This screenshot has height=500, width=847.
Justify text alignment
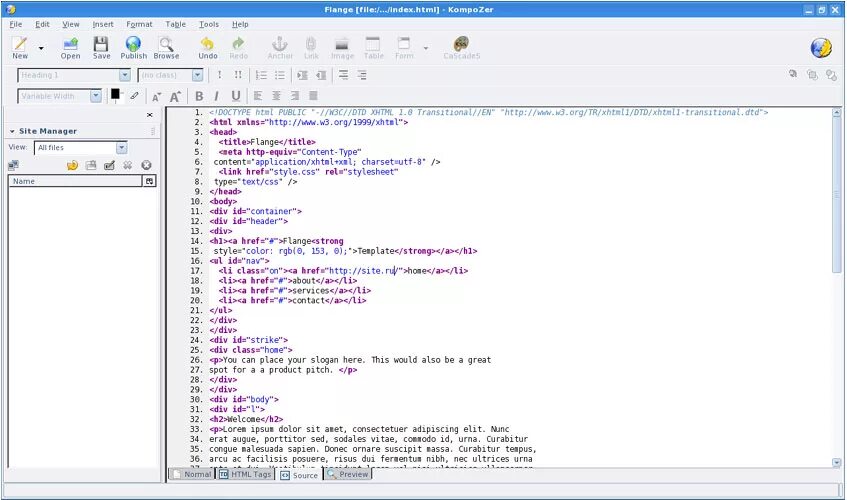click(x=313, y=96)
